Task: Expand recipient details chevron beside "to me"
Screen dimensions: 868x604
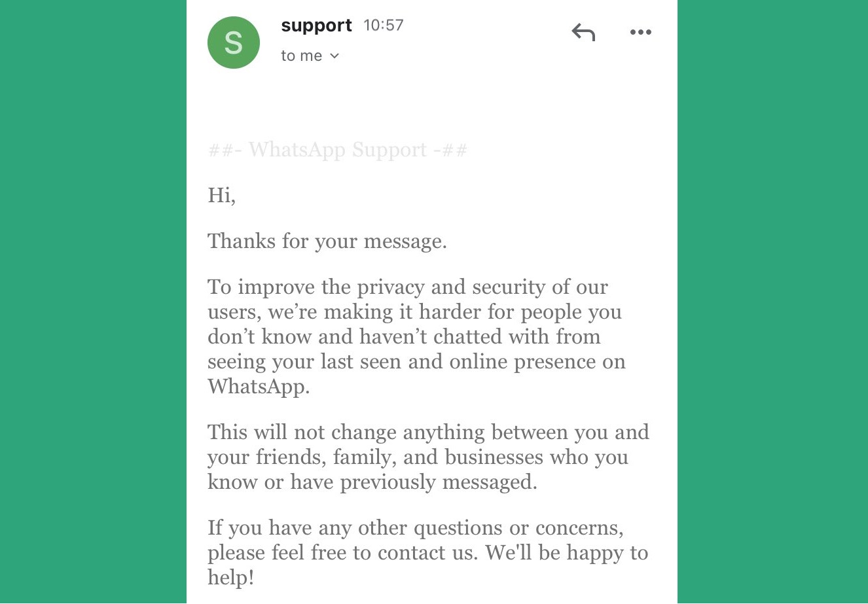Action: [335, 56]
